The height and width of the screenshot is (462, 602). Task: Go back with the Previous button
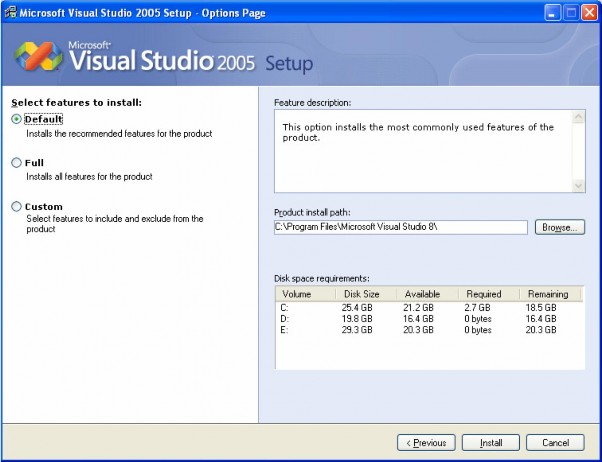pyautogui.click(x=426, y=442)
